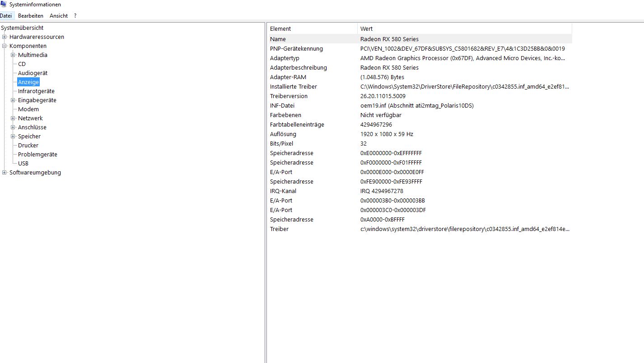644x363 pixels.
Task: Select the PNP-Gerätekennung row
Action: pos(420,48)
